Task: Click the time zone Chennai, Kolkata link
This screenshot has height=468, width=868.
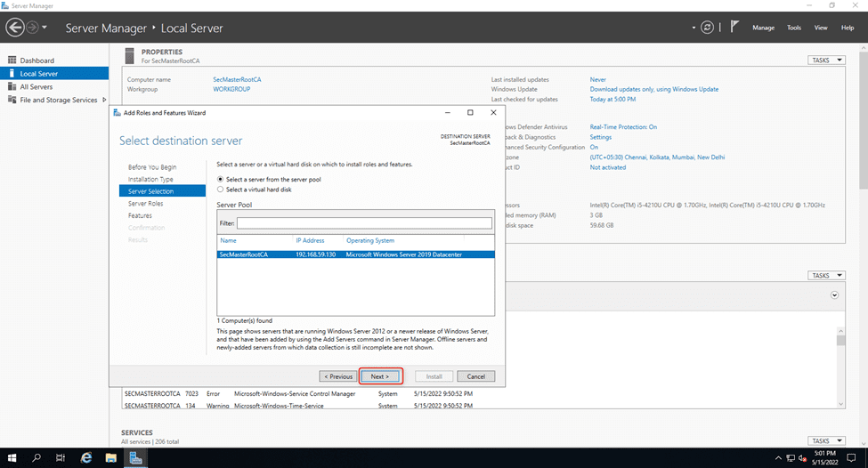Action: pyautogui.click(x=657, y=157)
